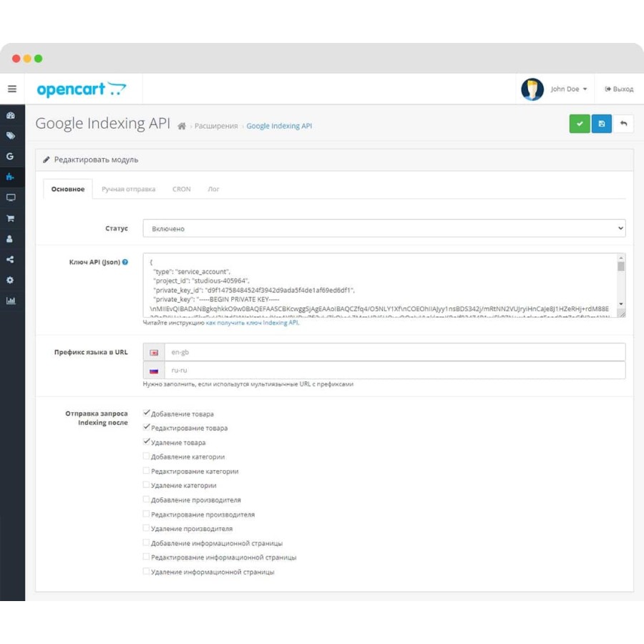Open the Customers user sidebar icon
Viewport: 644px width, 644px height.
click(9, 239)
